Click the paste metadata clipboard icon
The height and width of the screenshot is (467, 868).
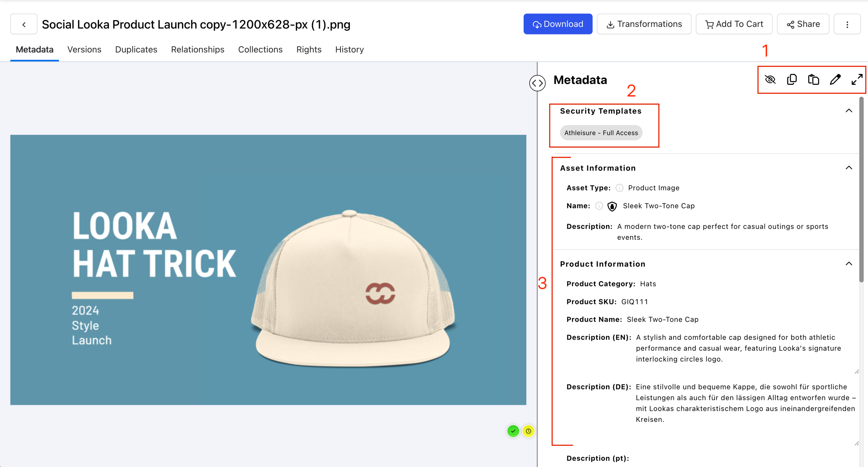coord(813,80)
